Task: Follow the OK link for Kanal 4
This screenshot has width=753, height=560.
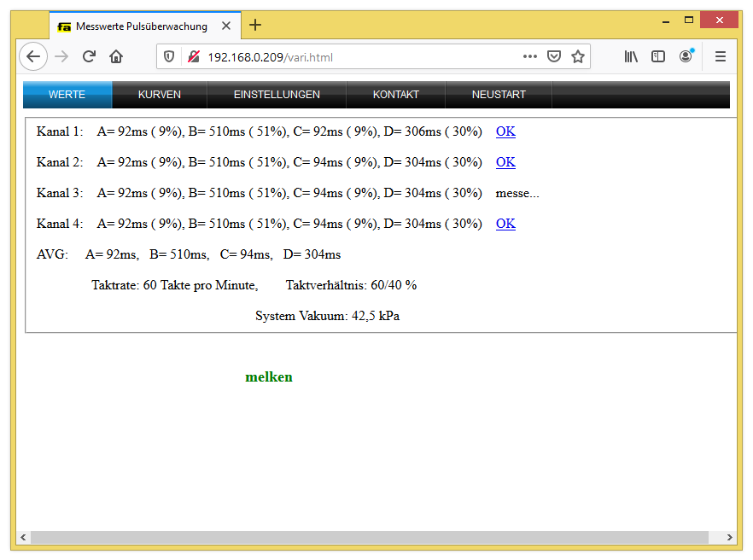Action: (505, 224)
